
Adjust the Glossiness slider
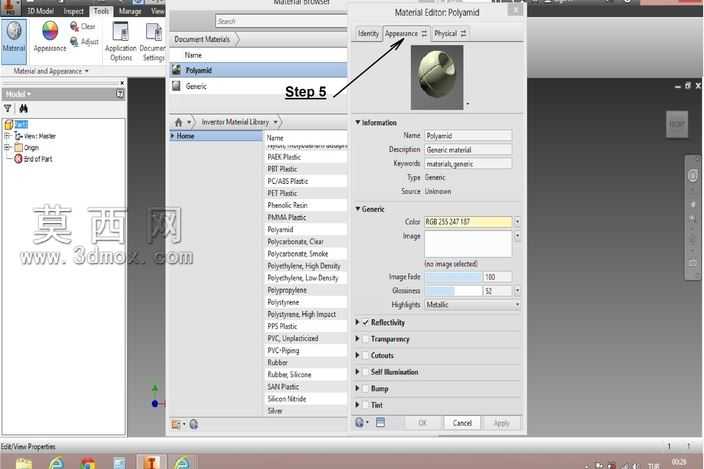pyautogui.click(x=453, y=291)
